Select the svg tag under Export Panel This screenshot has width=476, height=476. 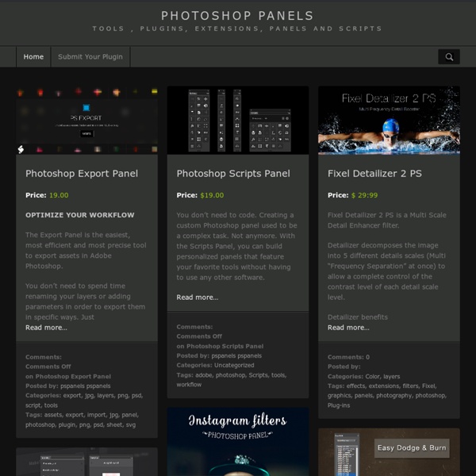pos(131,424)
